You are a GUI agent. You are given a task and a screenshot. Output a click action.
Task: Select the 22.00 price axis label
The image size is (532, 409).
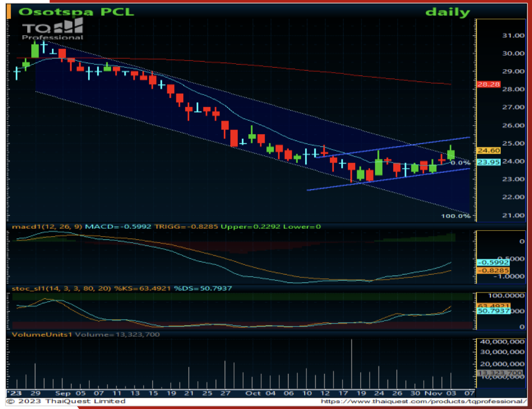tap(513, 197)
